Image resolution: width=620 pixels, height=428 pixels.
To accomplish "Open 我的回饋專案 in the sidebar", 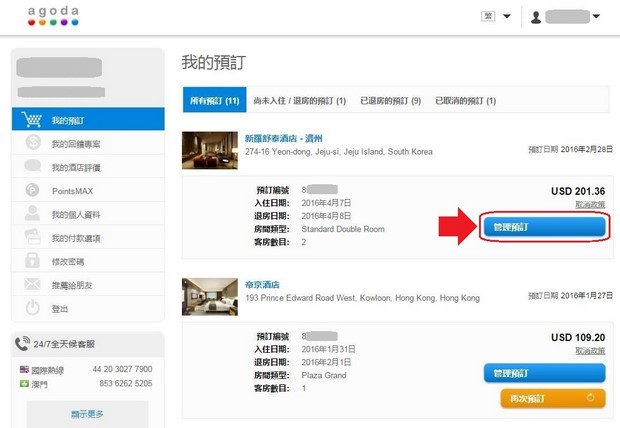I will tap(88, 143).
